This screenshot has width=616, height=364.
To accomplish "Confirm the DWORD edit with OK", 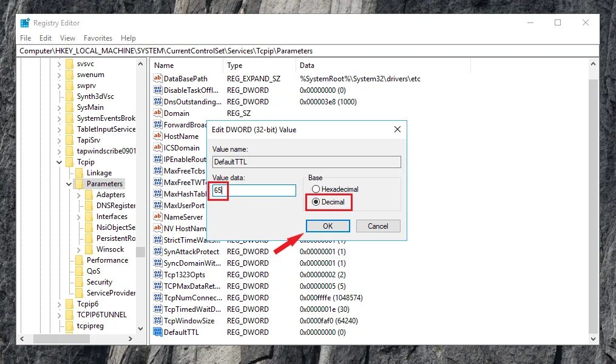I will tap(328, 226).
